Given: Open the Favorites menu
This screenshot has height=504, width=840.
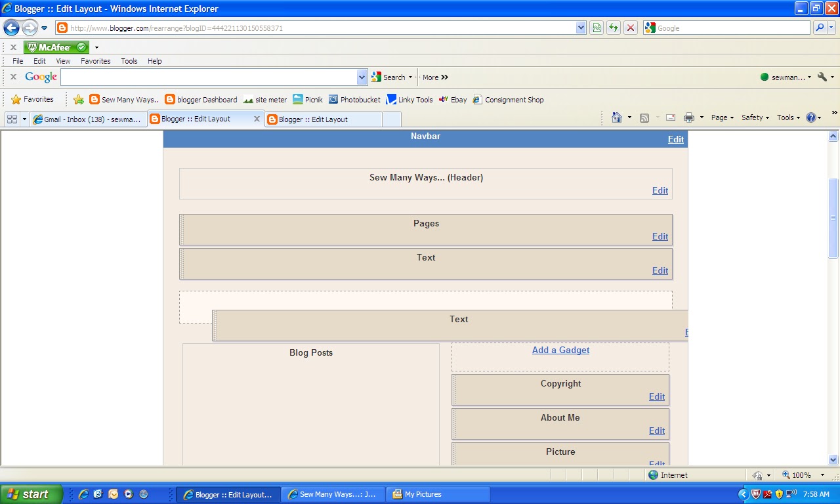Looking at the screenshot, I should pos(95,60).
